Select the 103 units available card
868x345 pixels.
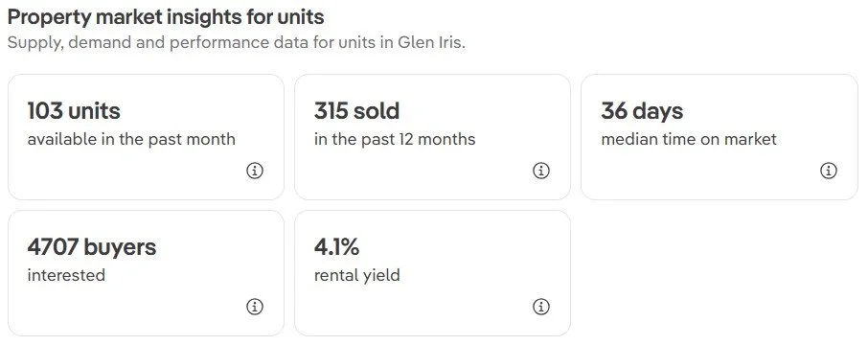(x=147, y=137)
